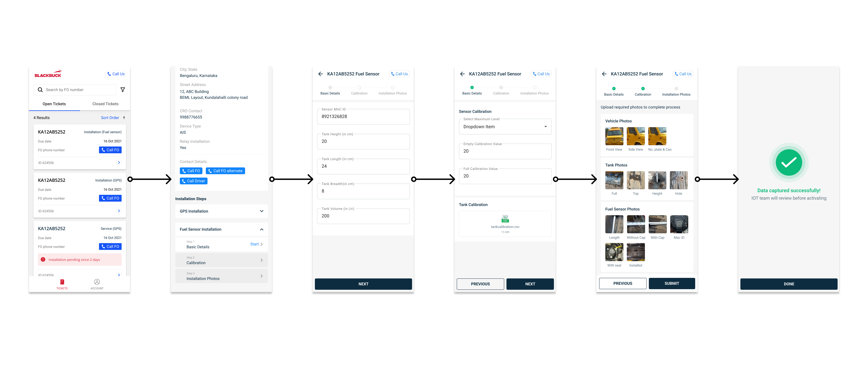Screen dimensions: 868x372
Task: Open the Hole tank photo
Action: point(679,180)
